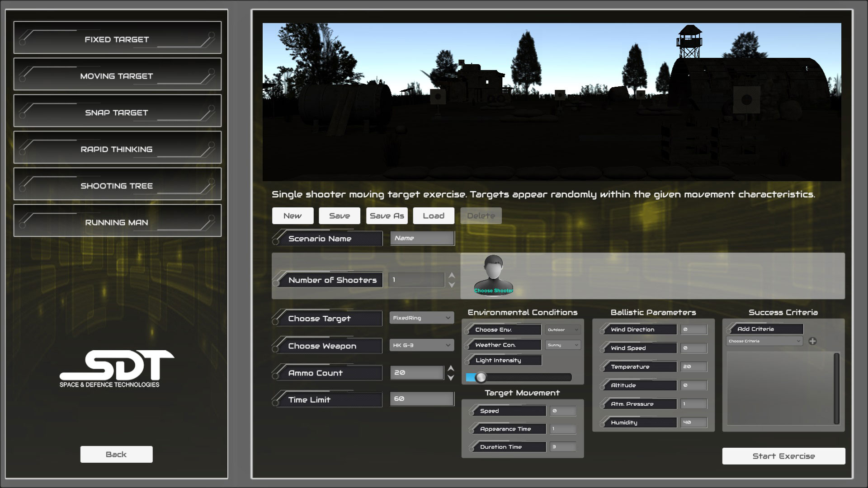Click the New scenario button
Screen dimensions: 868x488
click(292, 216)
